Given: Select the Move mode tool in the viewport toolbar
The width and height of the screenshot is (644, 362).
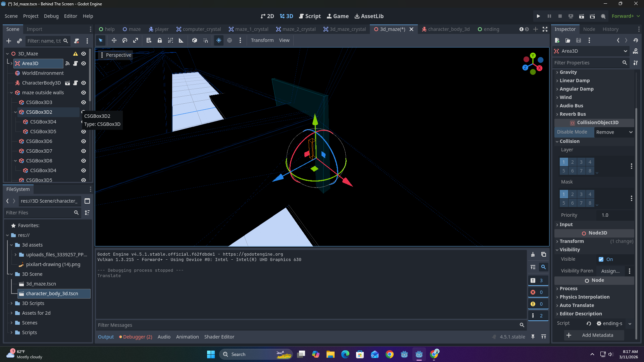Looking at the screenshot, I should 114,40.
